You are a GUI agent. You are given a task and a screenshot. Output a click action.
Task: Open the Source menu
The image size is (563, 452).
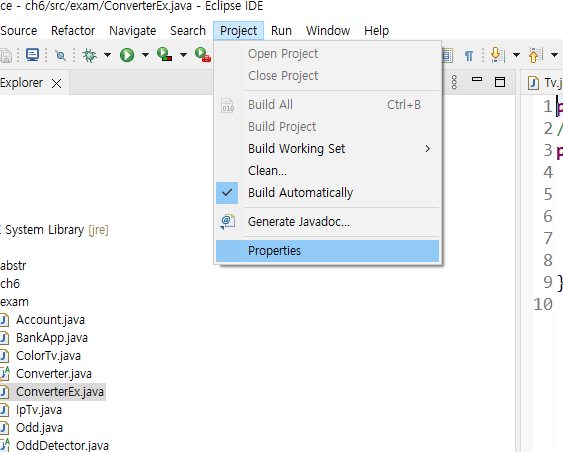coord(18,31)
